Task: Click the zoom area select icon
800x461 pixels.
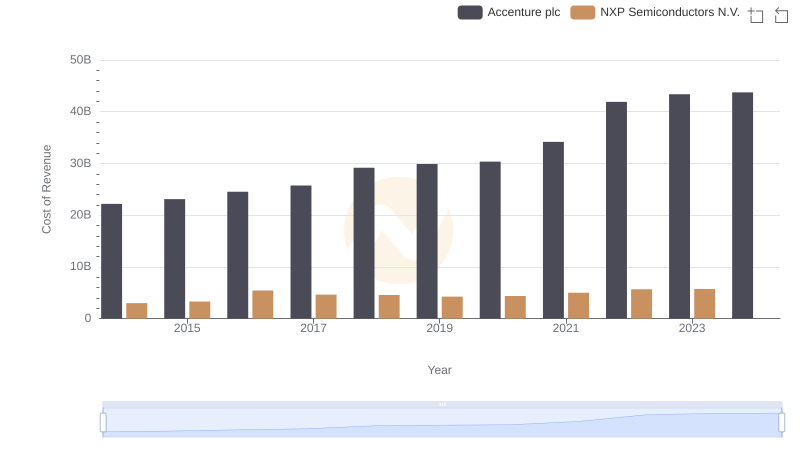Action: (756, 15)
